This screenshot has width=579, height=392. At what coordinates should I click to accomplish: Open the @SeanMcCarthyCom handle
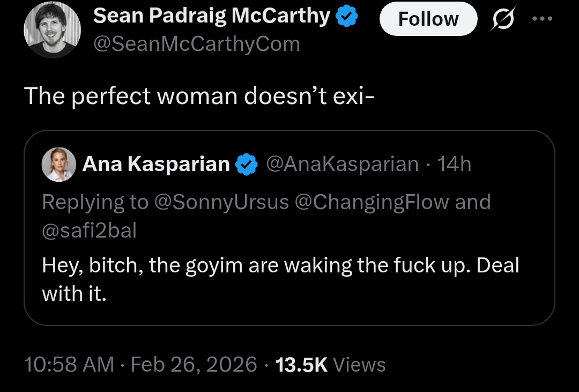[x=197, y=43]
